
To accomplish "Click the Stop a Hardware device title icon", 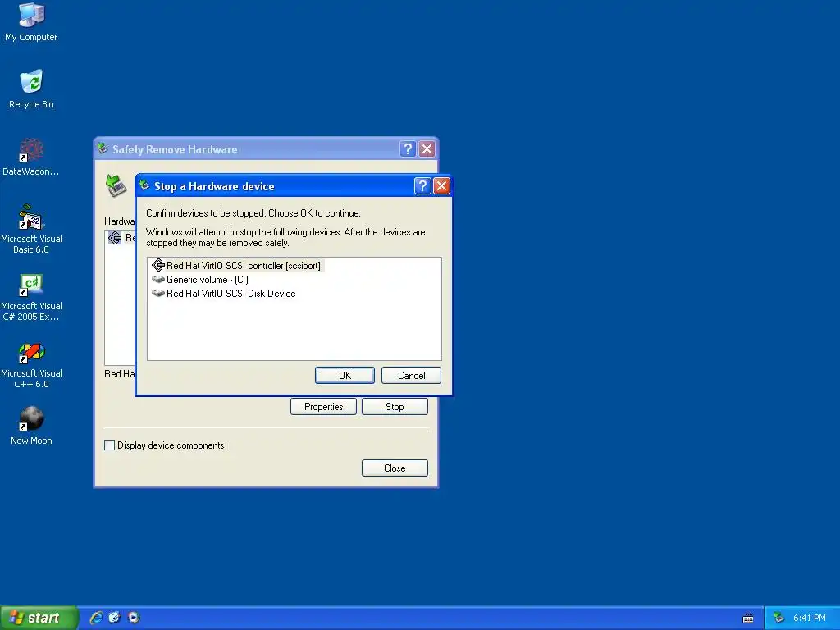I will [x=144, y=185].
